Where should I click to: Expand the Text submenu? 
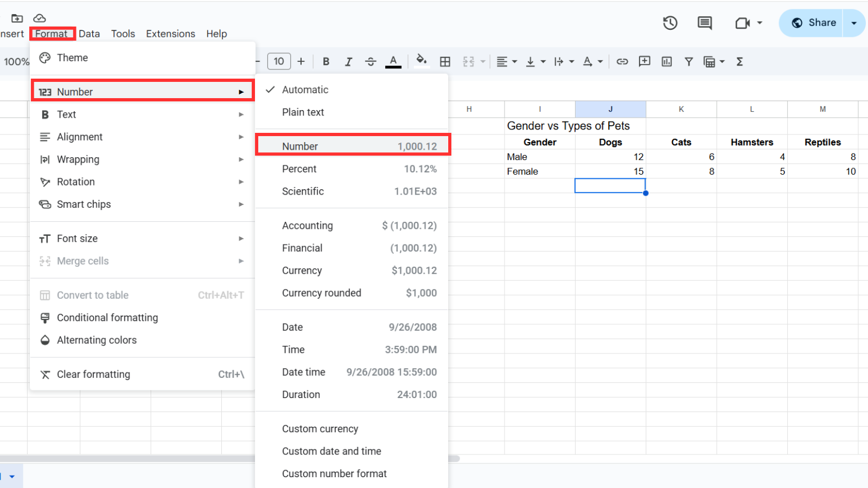143,114
